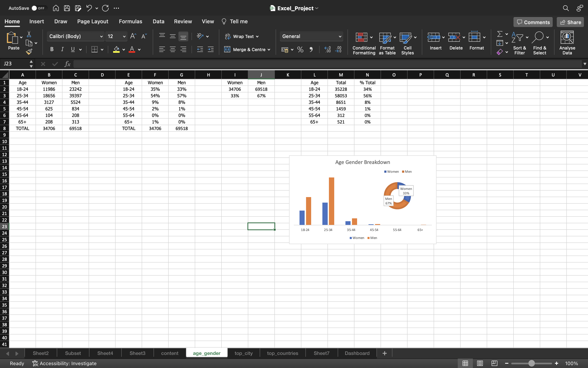Click the Normal view grid icon
The image size is (588, 368).
465,363
